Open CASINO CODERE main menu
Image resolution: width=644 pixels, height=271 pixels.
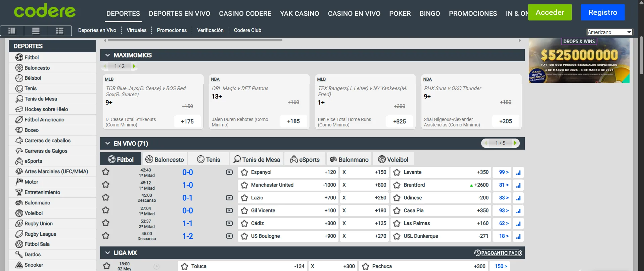click(245, 13)
